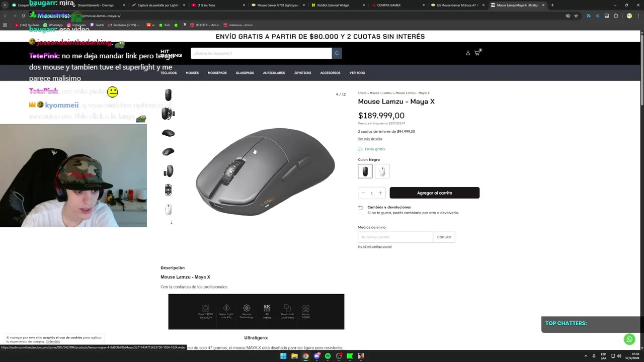
Task: Increase quantity with the plus button
Action: [x=380, y=193]
